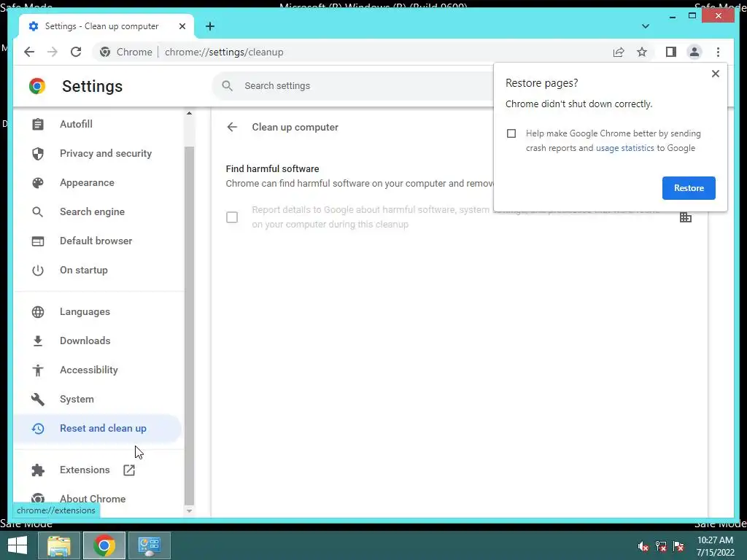The image size is (747, 560).
Task: Click the Extensions external link icon
Action: (129, 470)
